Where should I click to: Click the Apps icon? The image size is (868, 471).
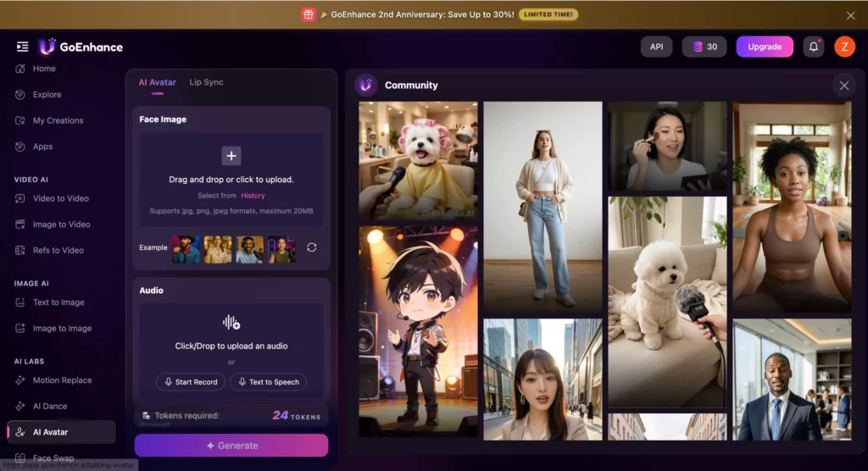[20, 147]
